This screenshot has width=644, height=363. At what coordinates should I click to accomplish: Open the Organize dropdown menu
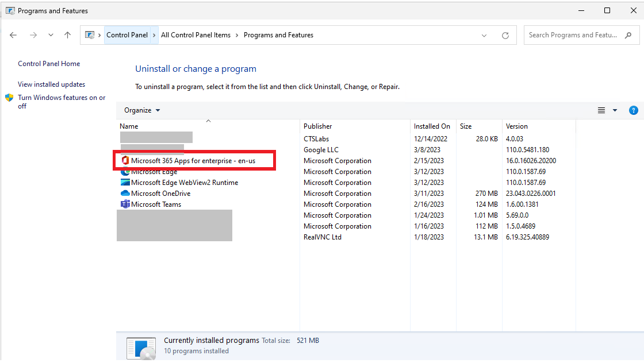141,110
